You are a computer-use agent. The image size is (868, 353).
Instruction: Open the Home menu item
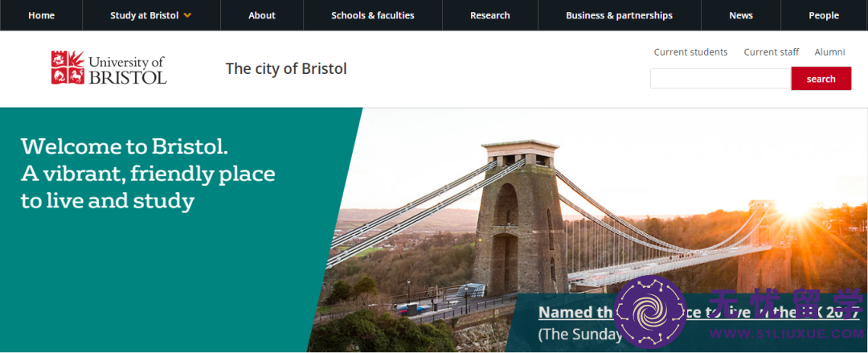(x=42, y=15)
